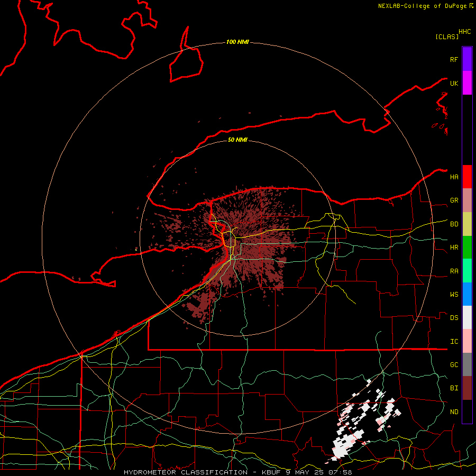Click the WS legend label

click(454, 294)
